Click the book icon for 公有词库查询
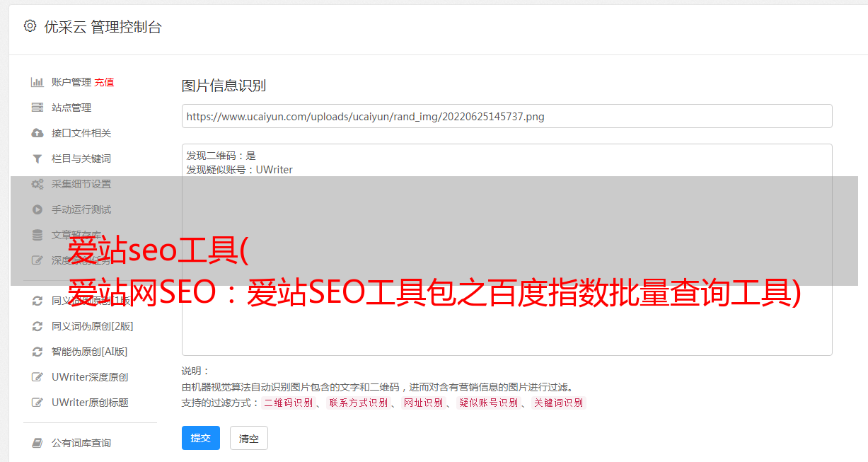The image size is (868, 462). tap(37, 443)
